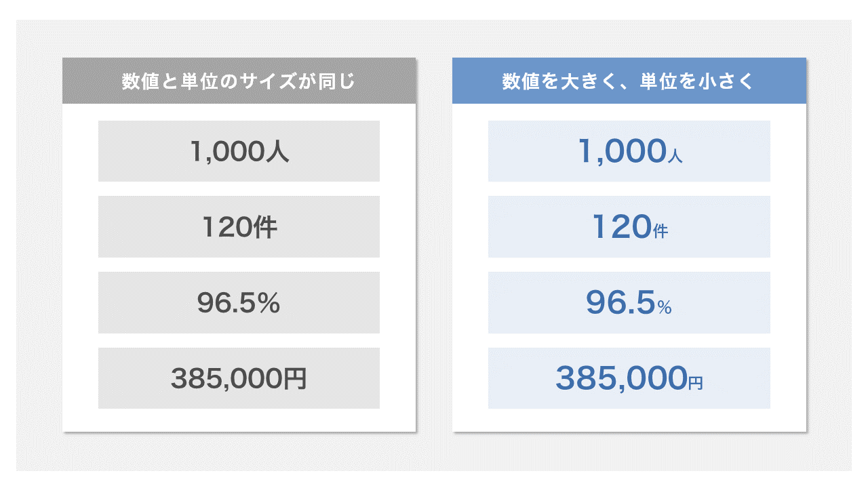Click the small blue 人 unit
This screenshot has height=488, width=868.
(675, 157)
